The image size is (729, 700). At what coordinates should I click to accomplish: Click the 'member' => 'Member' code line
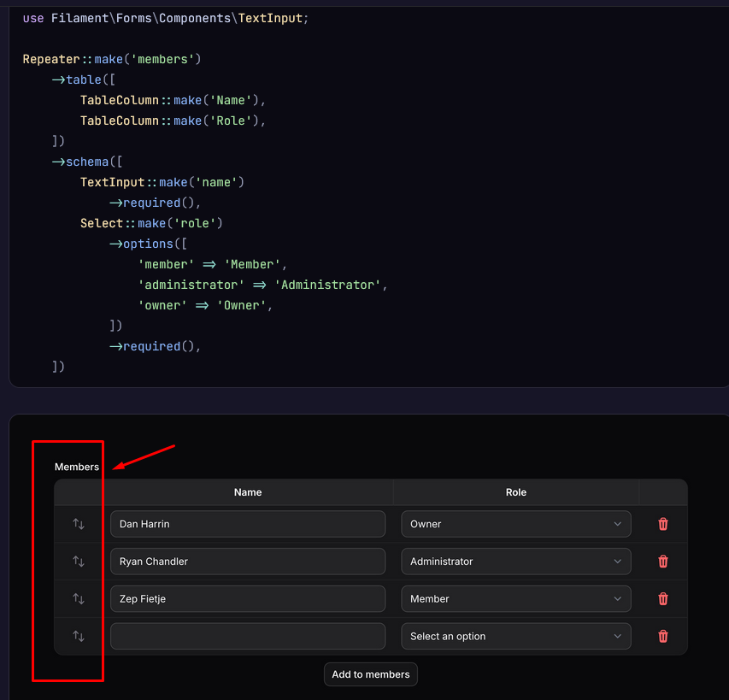click(x=213, y=264)
